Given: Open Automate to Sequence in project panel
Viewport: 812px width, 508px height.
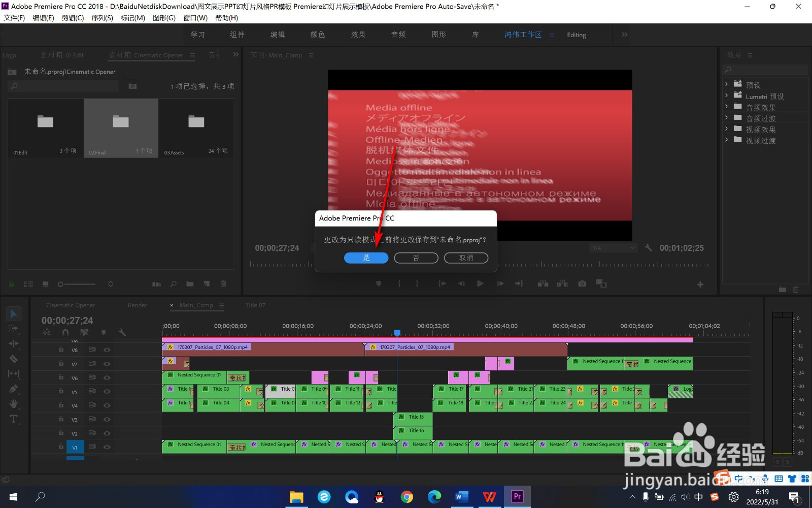Looking at the screenshot, I should click(x=156, y=284).
